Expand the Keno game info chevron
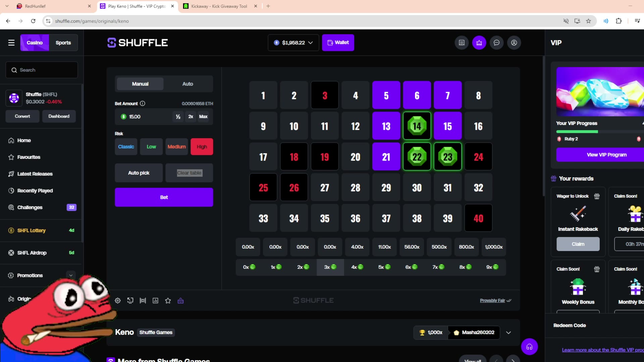The image size is (644, 362). [508, 333]
